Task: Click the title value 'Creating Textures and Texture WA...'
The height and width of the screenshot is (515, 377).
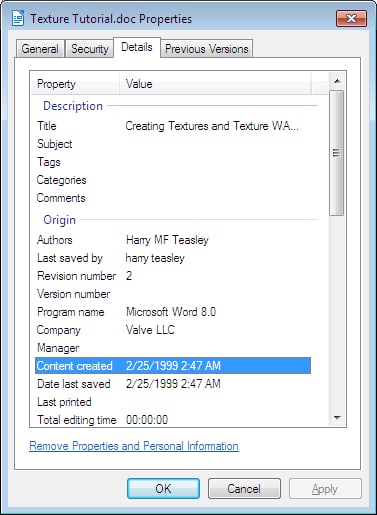Action: (x=212, y=126)
